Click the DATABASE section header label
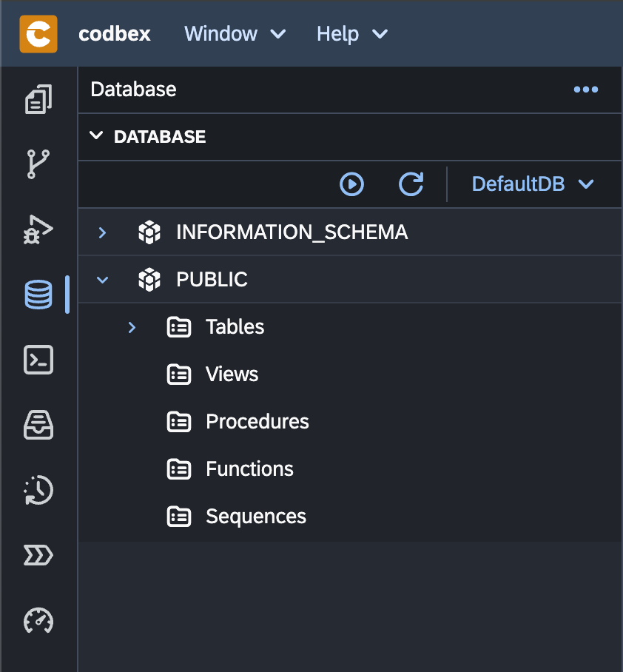623x672 pixels. click(160, 137)
